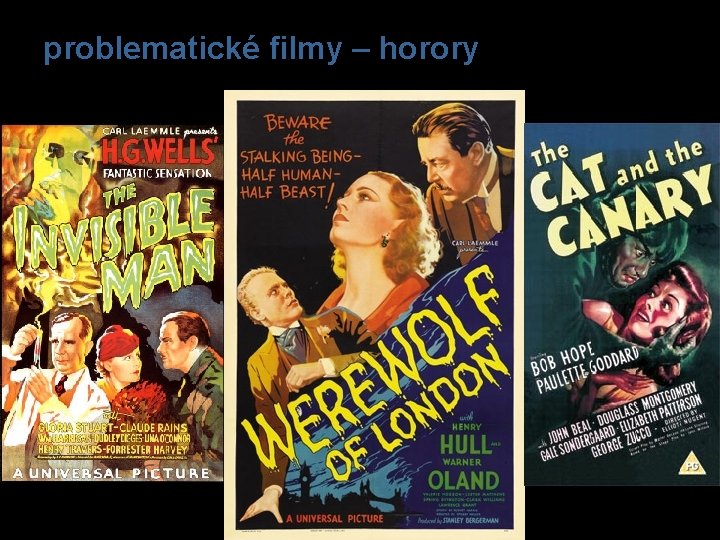Screen dimensions: 720x540
Task: Click the green 'OLAND' actor name
Action: (x=463, y=480)
